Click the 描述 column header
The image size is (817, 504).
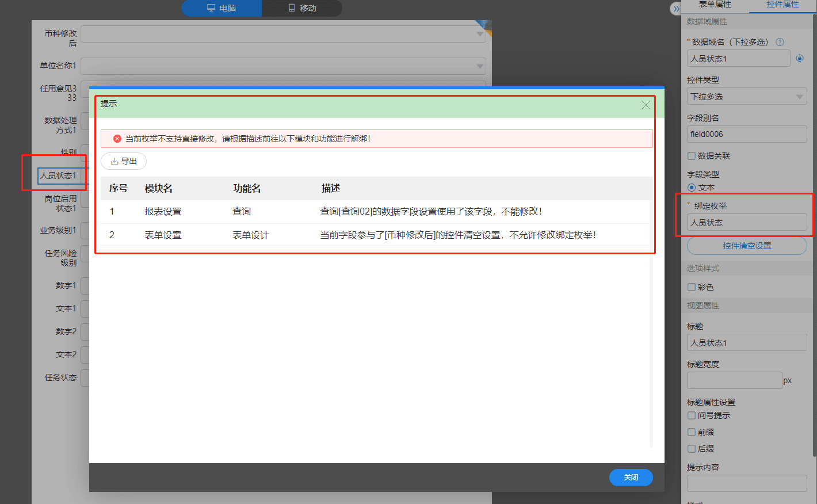pyautogui.click(x=331, y=188)
